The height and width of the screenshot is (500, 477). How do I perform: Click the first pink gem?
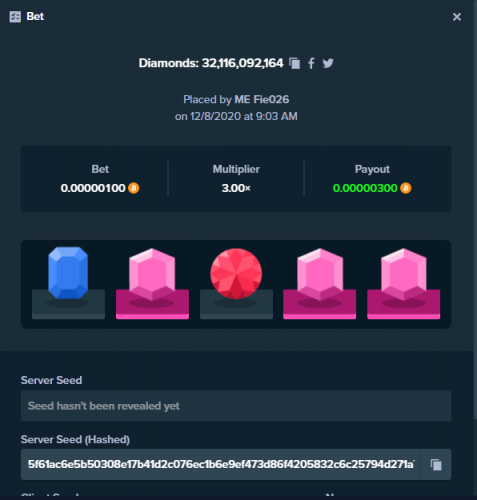(152, 274)
